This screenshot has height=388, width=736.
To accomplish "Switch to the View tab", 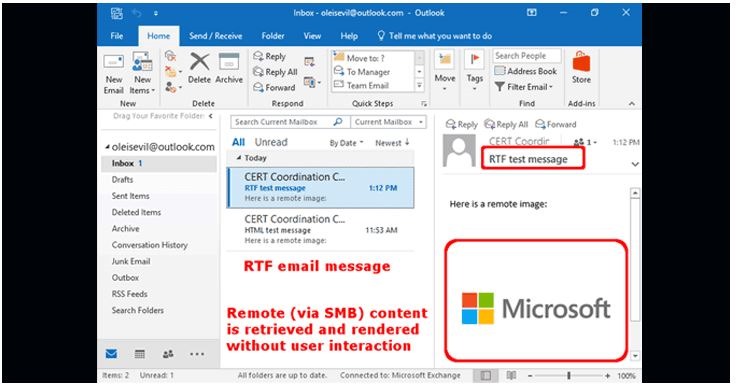I will [312, 36].
